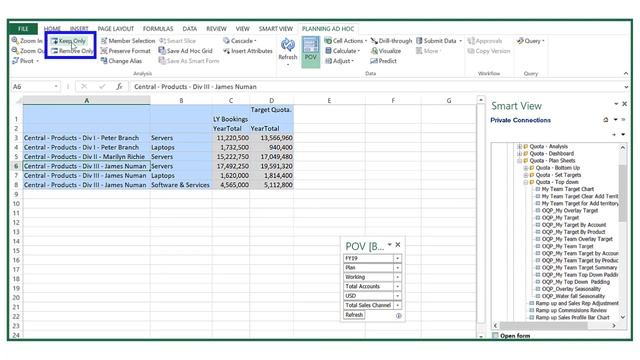640x360 pixels.
Task: Expand the Quota - Dashboard folder
Action: point(520,153)
